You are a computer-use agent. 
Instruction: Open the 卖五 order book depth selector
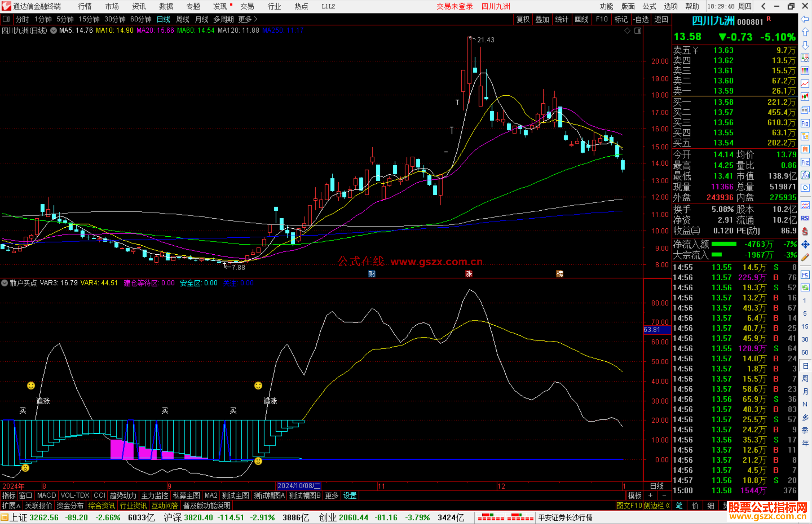[x=686, y=50]
